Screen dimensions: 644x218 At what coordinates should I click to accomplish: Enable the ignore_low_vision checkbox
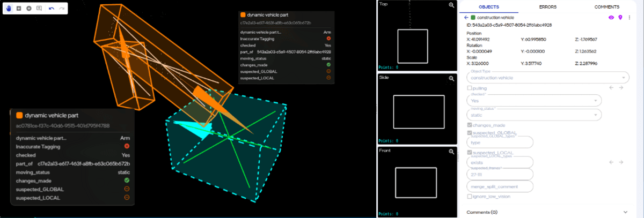(x=470, y=197)
